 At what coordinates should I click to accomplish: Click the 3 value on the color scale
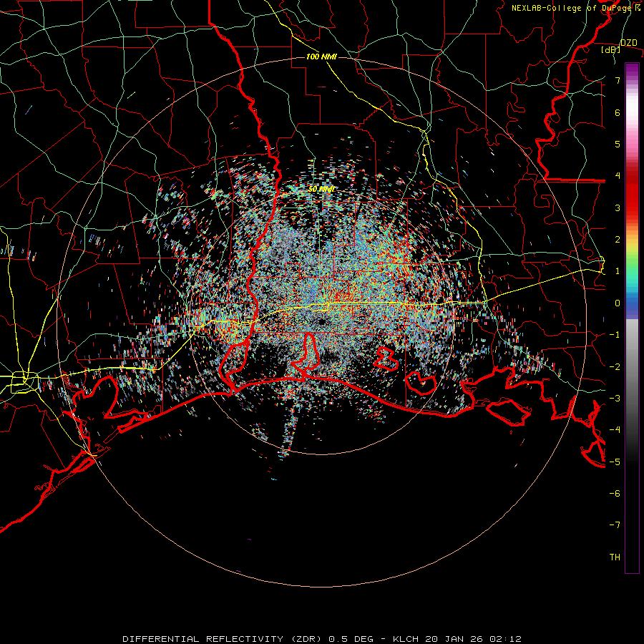pyautogui.click(x=618, y=208)
